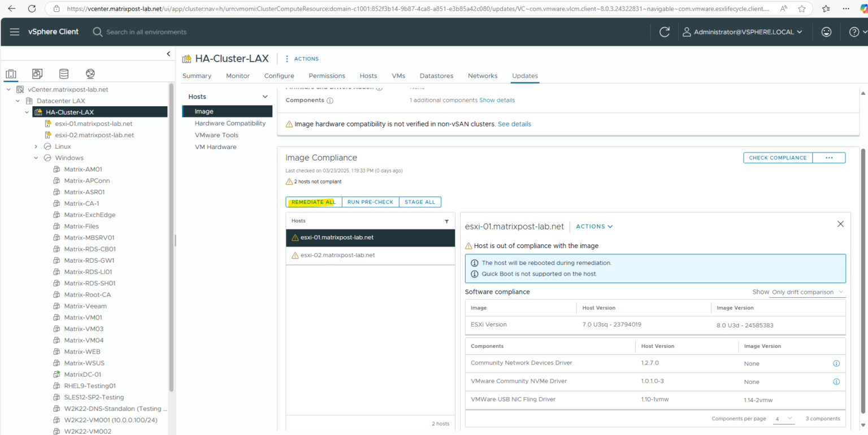
Task: Switch to the VMs and Templates inventory view
Action: coord(37,73)
